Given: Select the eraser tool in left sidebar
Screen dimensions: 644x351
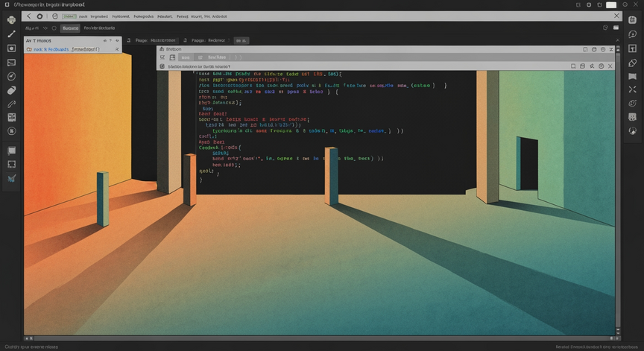Looking at the screenshot, I should coord(11,90).
